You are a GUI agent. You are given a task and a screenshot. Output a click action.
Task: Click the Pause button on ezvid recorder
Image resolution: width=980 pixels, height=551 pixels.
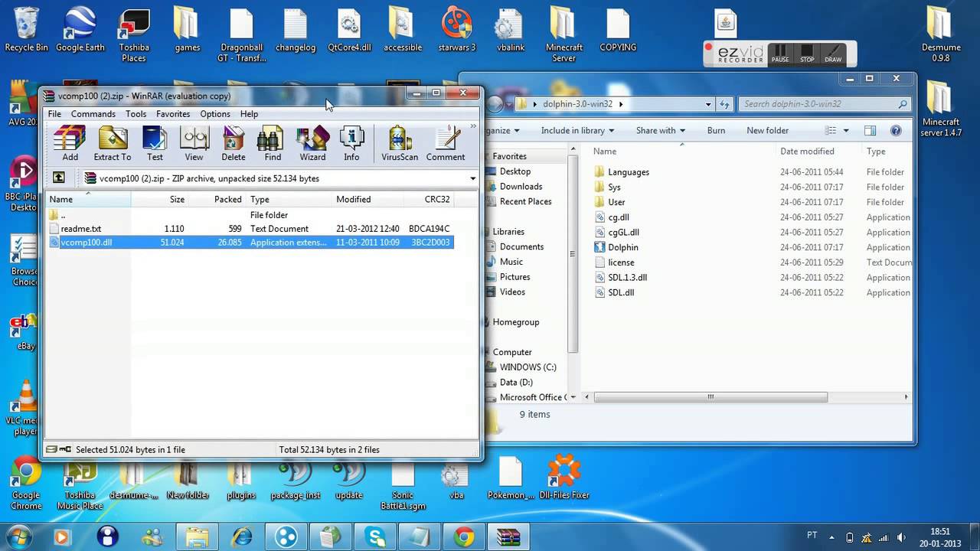click(780, 53)
